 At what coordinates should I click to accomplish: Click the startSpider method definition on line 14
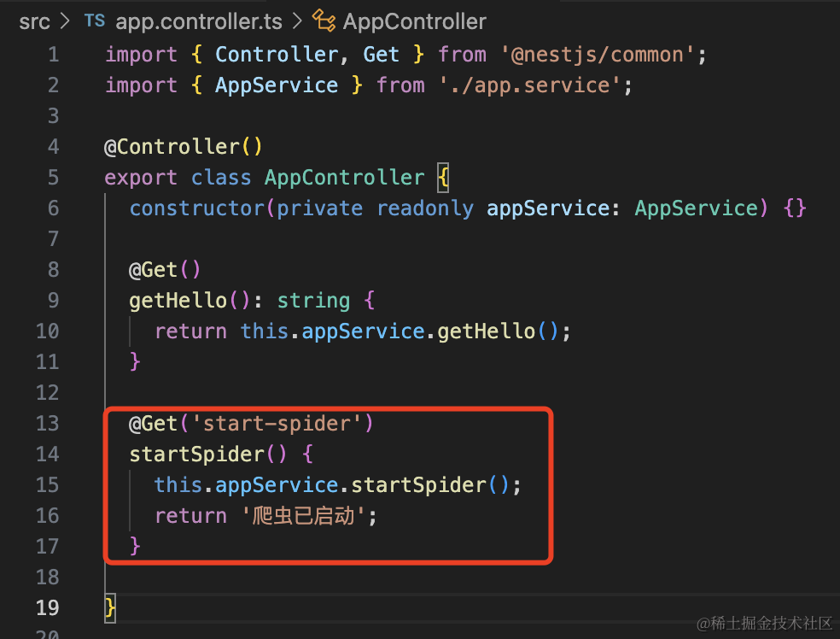point(196,454)
